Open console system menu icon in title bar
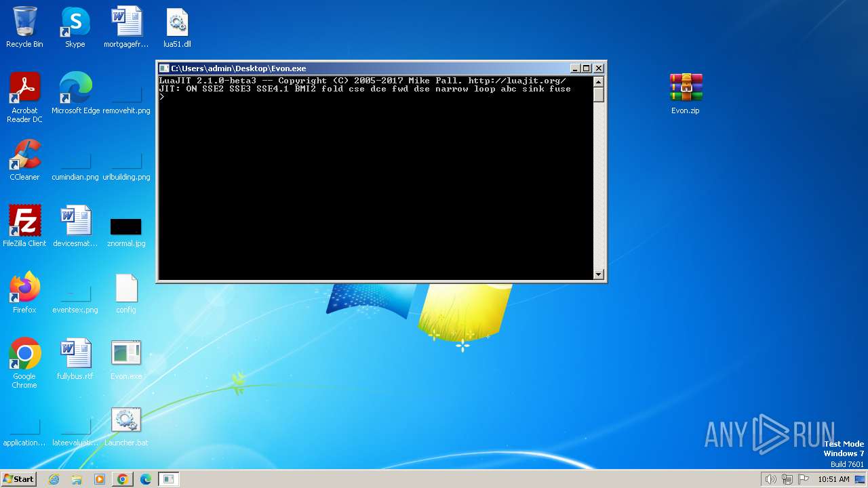This screenshot has width=868, height=488. pos(164,68)
